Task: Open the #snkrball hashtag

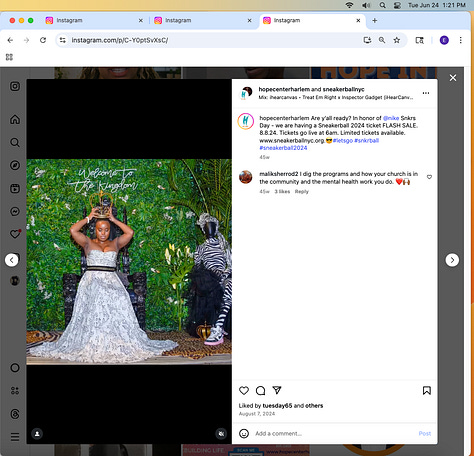Action: pyautogui.click(x=367, y=140)
